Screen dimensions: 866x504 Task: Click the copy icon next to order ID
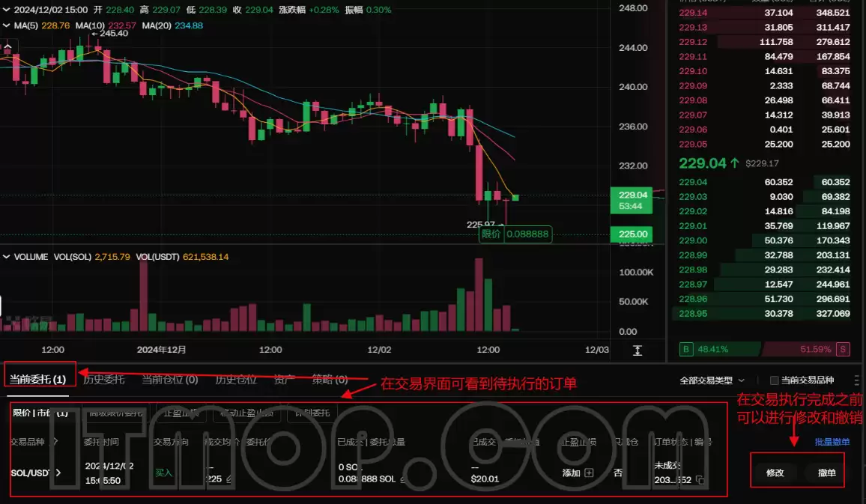click(x=700, y=479)
